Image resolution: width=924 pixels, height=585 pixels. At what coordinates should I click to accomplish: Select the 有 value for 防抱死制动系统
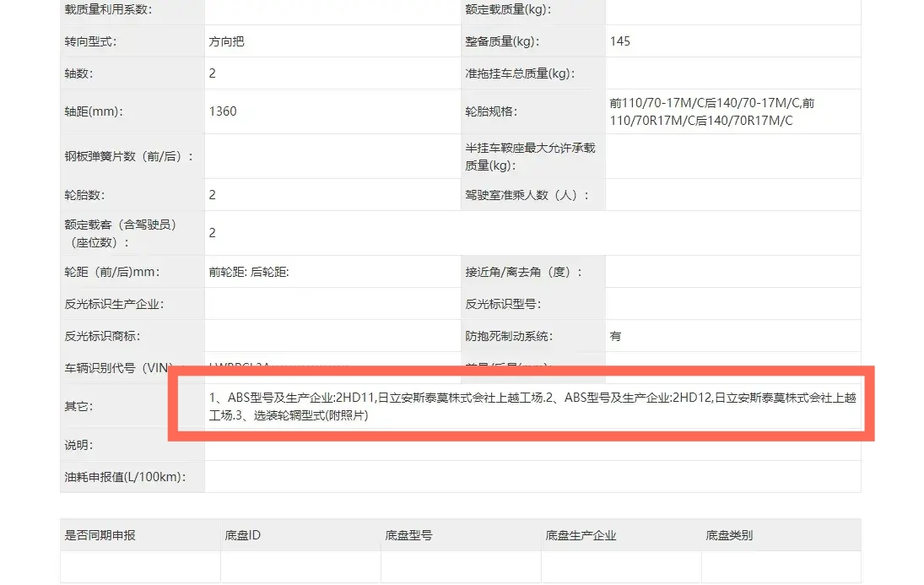tap(615, 336)
